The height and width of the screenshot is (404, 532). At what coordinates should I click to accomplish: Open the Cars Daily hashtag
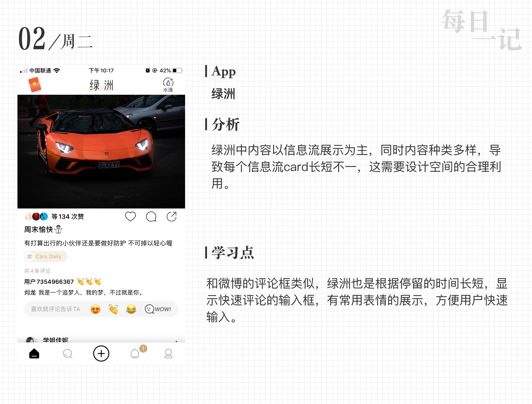[46, 256]
